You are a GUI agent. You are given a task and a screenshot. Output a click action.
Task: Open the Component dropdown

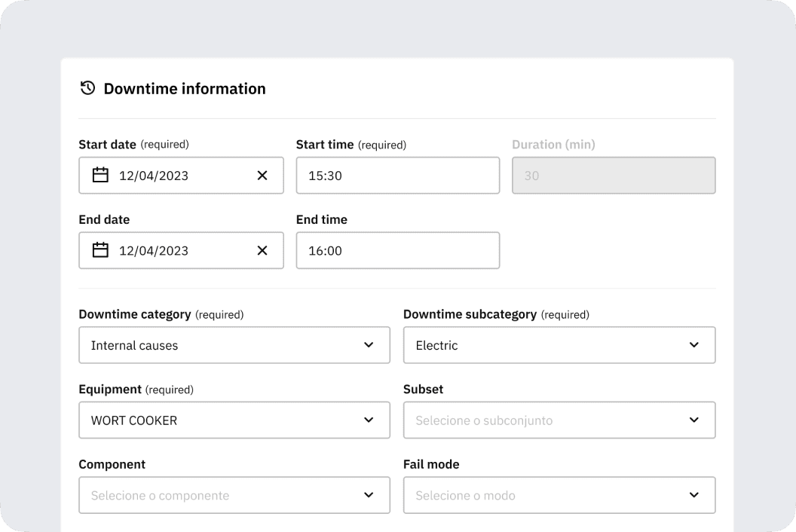[234, 495]
